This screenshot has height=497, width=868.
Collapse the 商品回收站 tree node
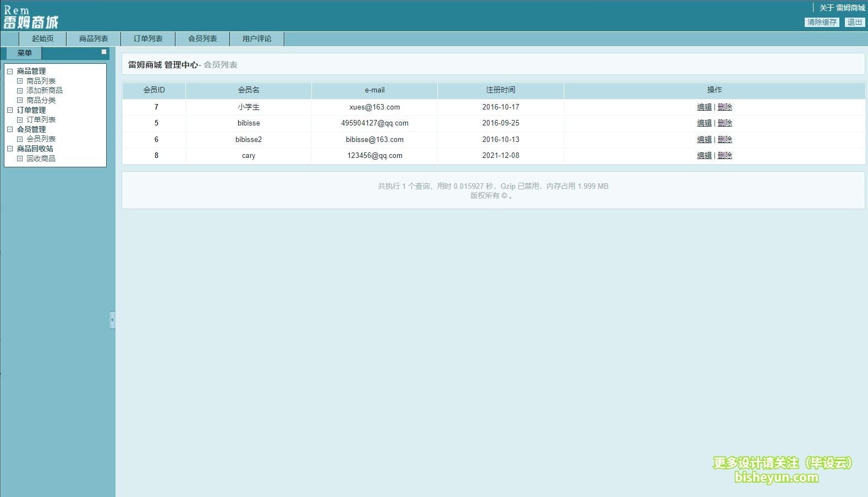point(10,149)
